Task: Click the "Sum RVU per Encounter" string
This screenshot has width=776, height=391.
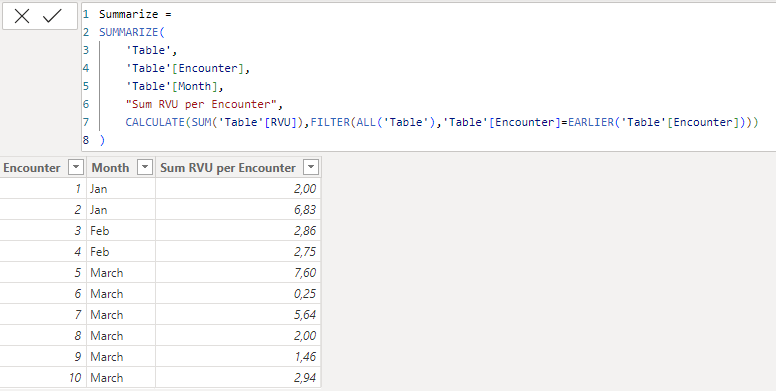Action: click(x=201, y=104)
